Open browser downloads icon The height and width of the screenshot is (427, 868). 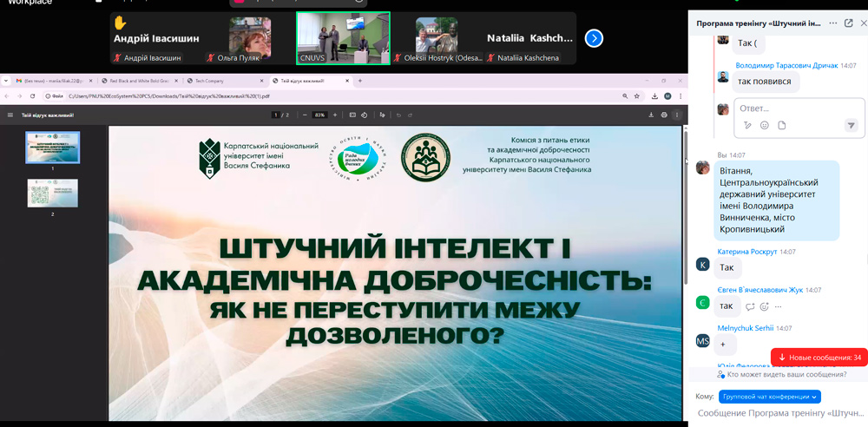pyautogui.click(x=654, y=95)
